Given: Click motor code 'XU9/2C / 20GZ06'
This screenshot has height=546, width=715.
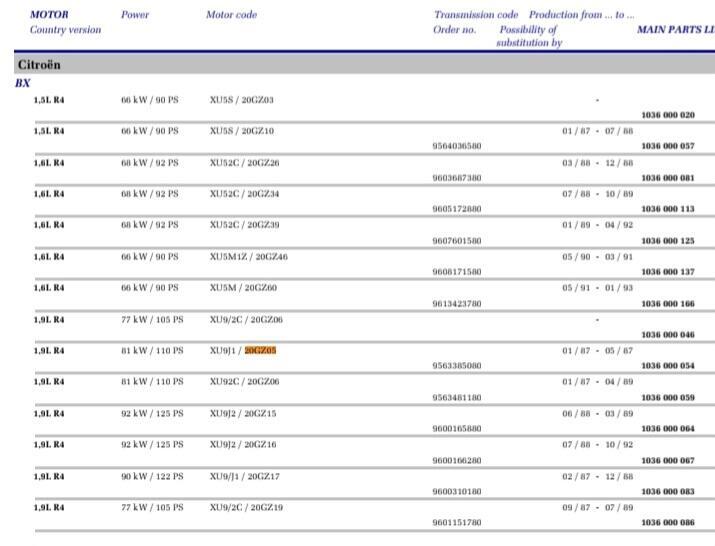Looking at the screenshot, I should 246,320.
